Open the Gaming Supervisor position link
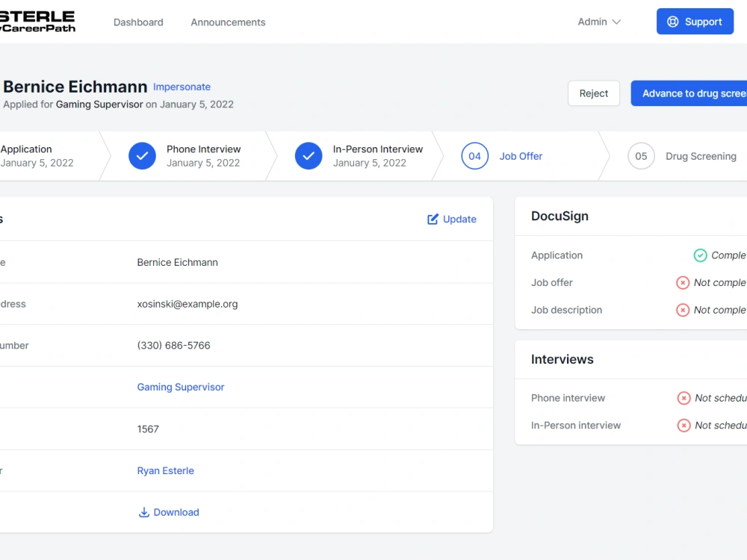 coord(181,387)
